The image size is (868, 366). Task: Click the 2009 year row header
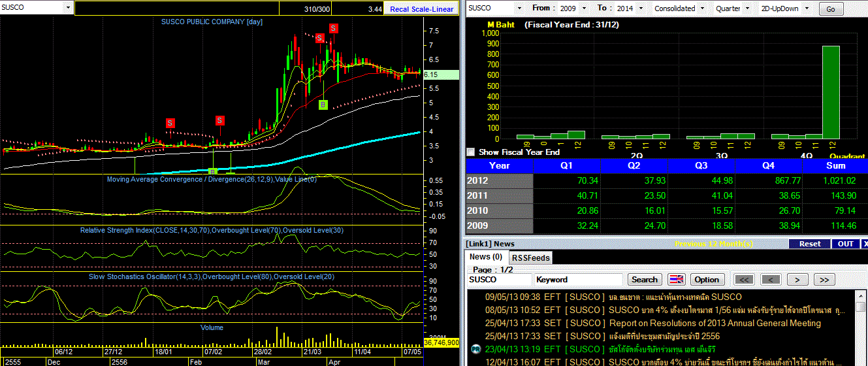(x=499, y=225)
